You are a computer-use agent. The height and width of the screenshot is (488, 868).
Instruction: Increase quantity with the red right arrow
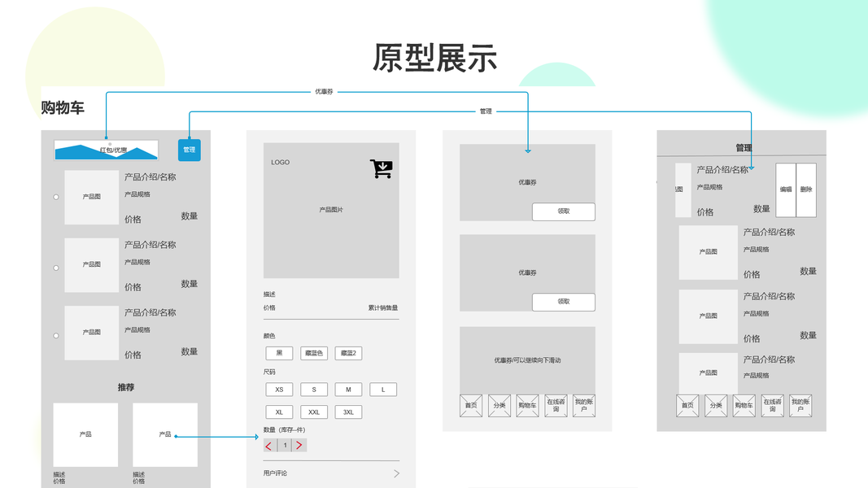click(x=299, y=446)
